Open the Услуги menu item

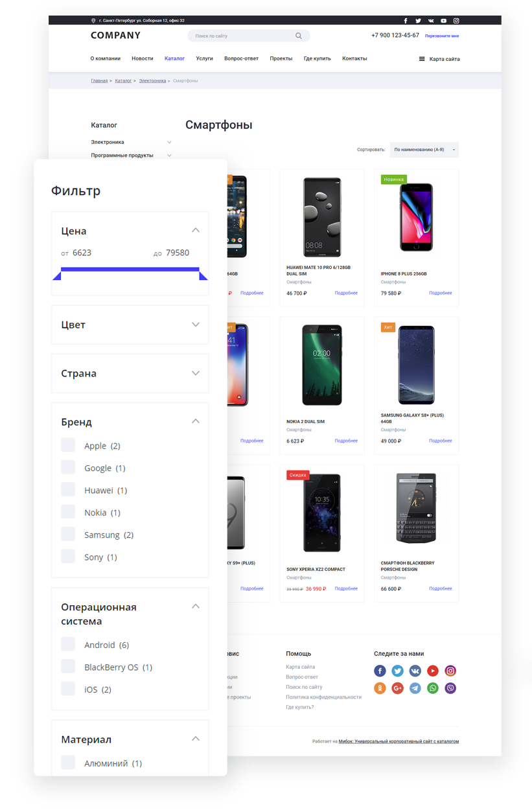tap(204, 58)
